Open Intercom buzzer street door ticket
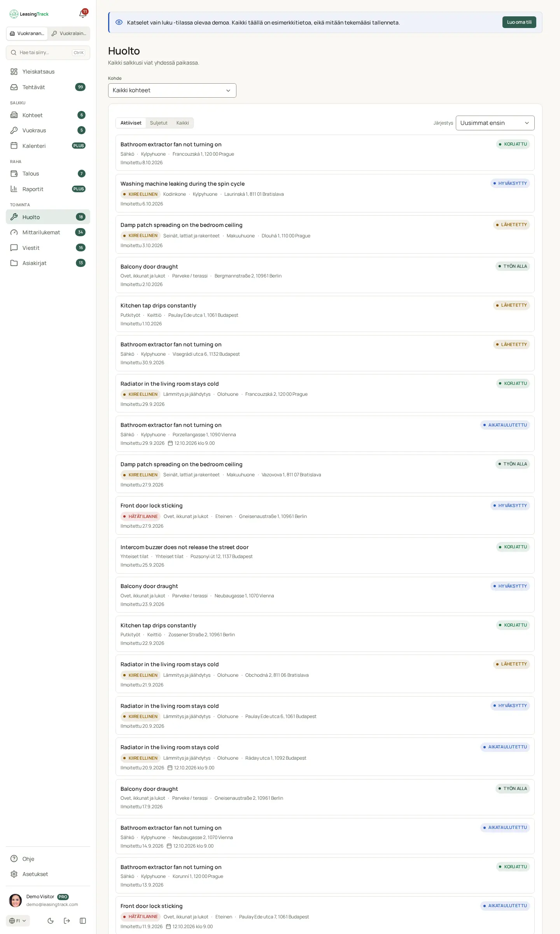This screenshot has height=934, width=560. (325, 556)
